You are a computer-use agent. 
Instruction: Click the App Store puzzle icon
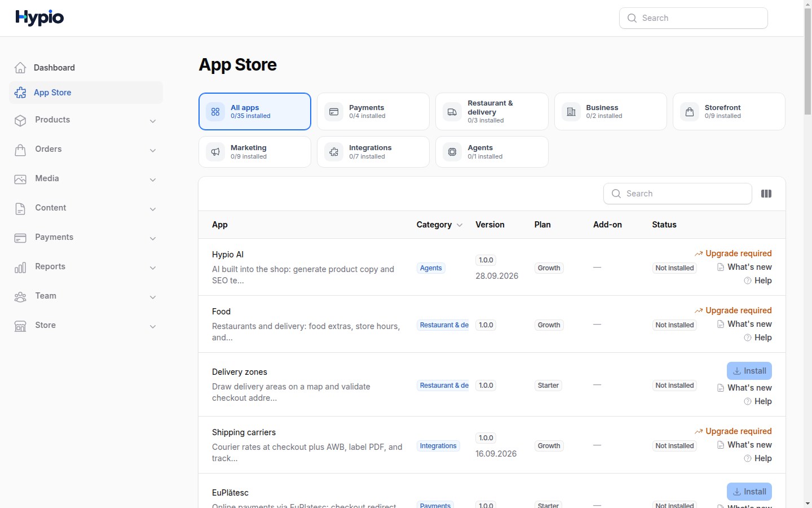[20, 93]
